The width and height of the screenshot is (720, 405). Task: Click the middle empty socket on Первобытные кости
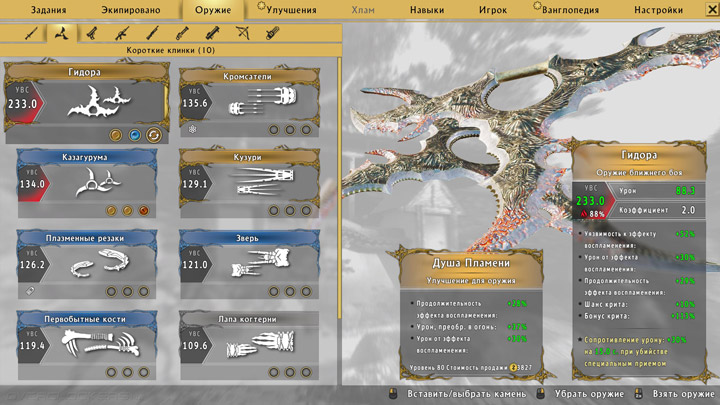point(127,372)
